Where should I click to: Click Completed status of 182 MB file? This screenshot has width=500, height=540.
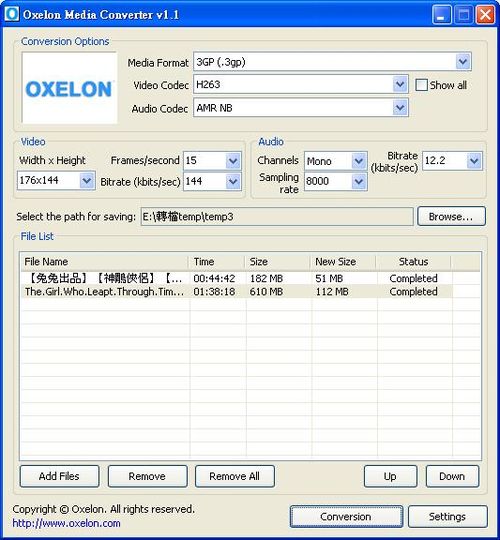pyautogui.click(x=413, y=278)
